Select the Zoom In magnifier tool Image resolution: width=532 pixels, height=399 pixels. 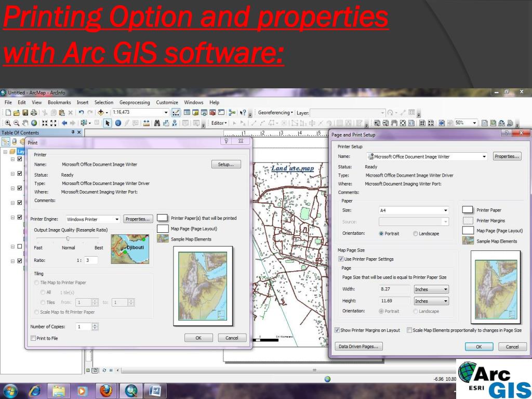[x=8, y=123]
